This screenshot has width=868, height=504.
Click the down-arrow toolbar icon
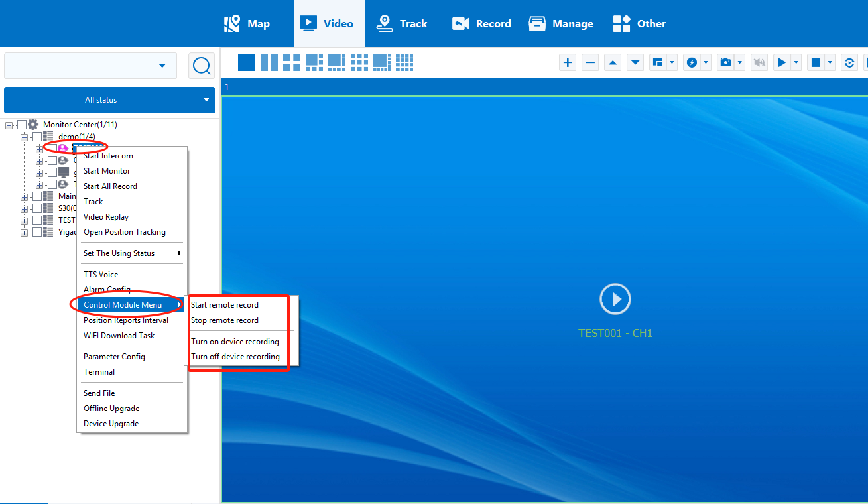tap(635, 62)
